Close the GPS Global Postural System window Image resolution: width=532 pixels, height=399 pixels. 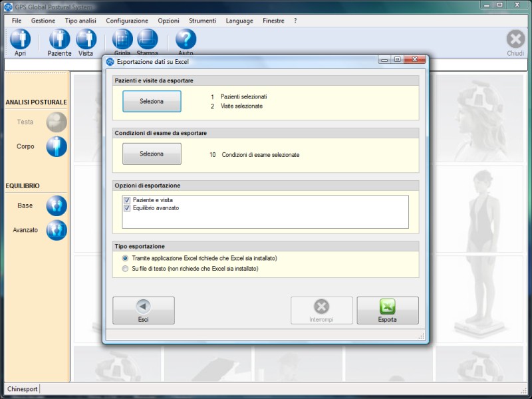[x=517, y=5]
